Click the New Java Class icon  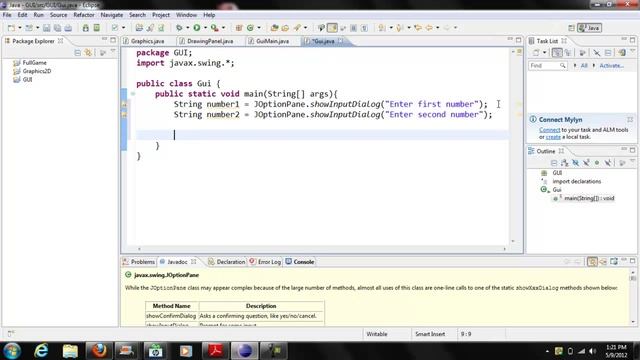point(250,28)
